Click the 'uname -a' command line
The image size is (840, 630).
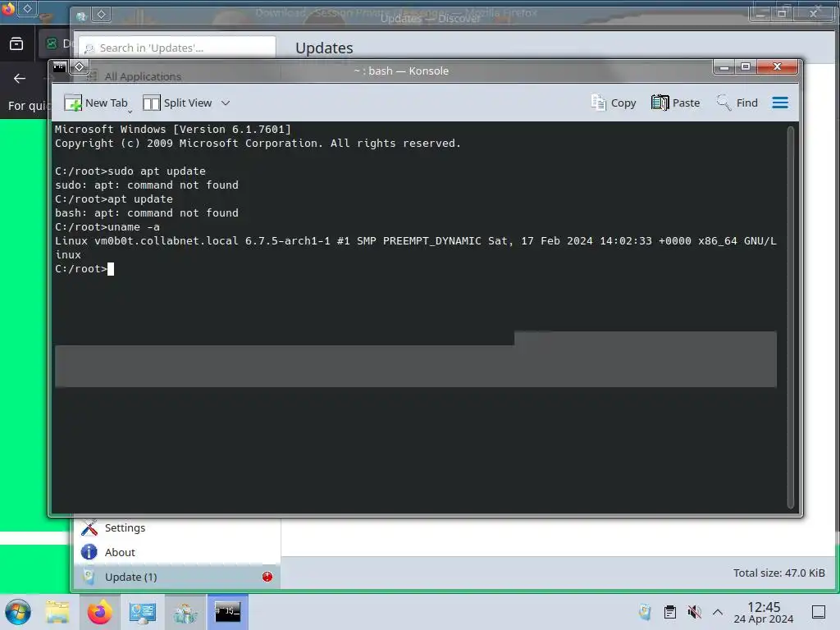[107, 227]
